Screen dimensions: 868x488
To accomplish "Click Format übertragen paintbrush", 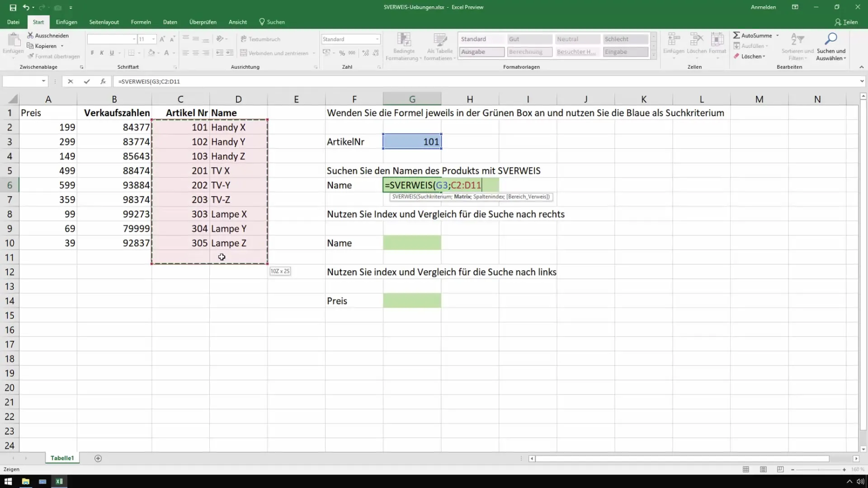I will point(53,56).
